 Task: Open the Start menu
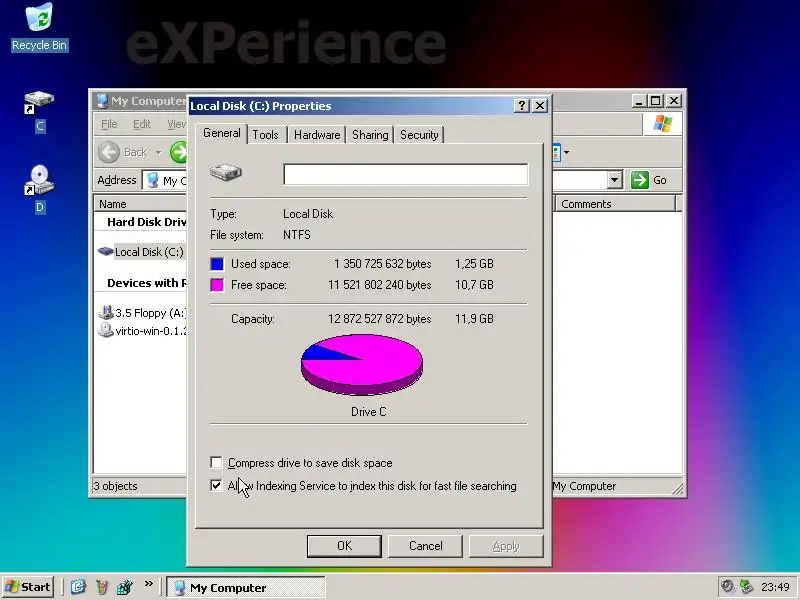[x=29, y=587]
